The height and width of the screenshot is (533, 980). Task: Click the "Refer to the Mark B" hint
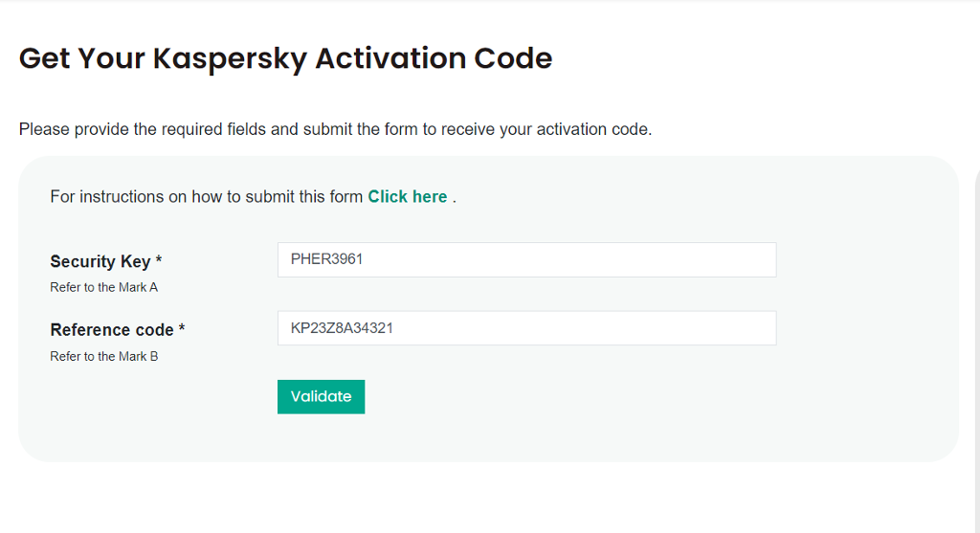(103, 356)
